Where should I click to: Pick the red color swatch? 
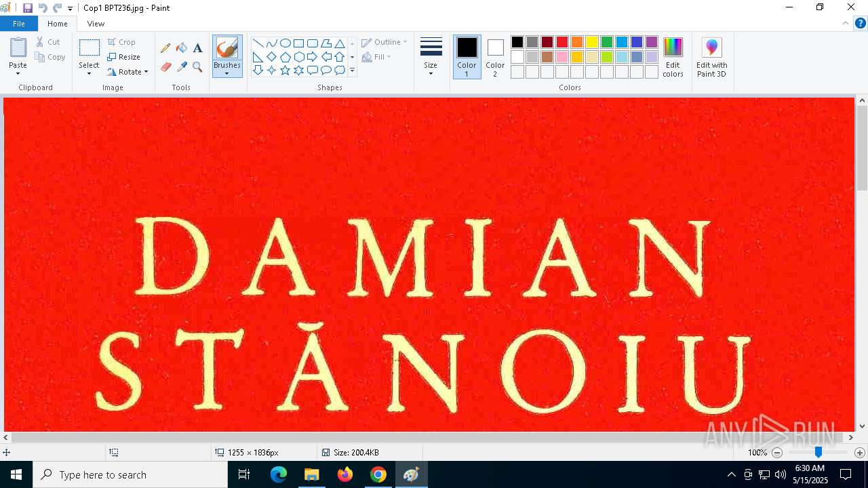[x=562, y=42]
